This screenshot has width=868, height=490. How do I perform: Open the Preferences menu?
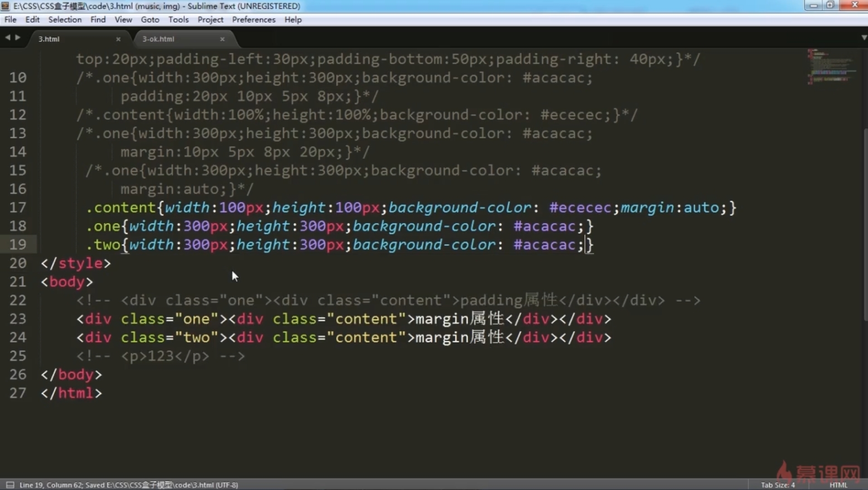(x=254, y=20)
